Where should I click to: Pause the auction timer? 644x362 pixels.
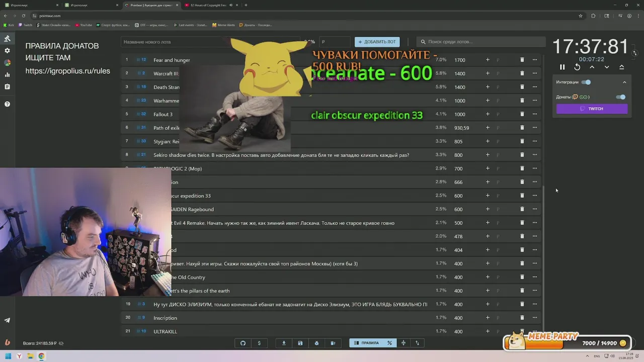pyautogui.click(x=562, y=67)
